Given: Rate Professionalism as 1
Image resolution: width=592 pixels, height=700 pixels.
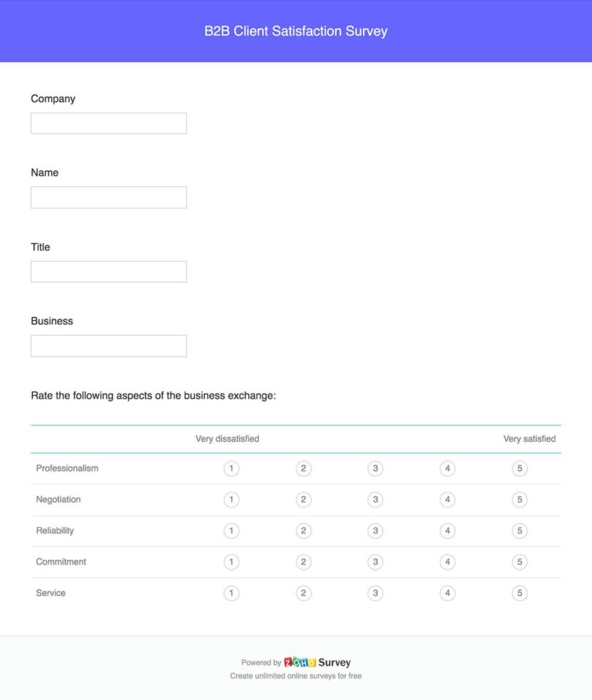Looking at the screenshot, I should 231,468.
